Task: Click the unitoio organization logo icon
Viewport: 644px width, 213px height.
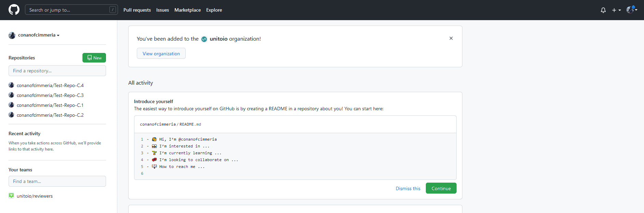Action: (x=204, y=39)
